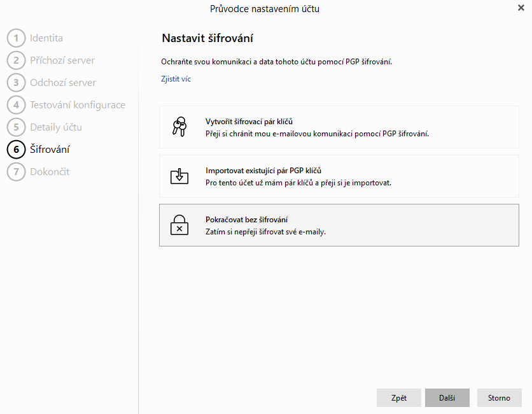Click the padlock with X icon
The image size is (532, 414).
pos(179,225)
